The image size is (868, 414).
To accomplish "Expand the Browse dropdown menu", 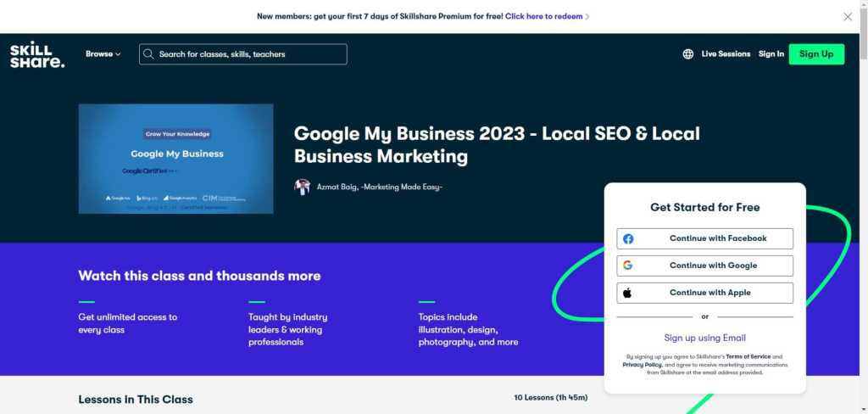I will [x=103, y=54].
